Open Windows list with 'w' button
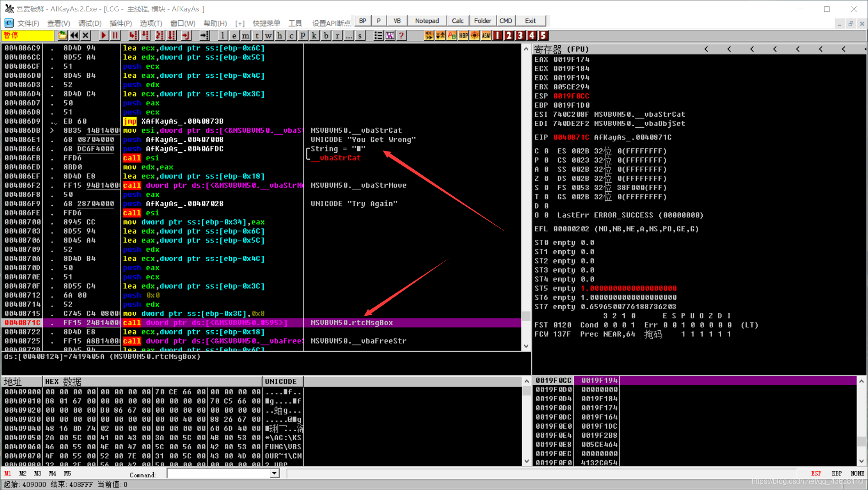This screenshot has width=868, height=490. 268,36
